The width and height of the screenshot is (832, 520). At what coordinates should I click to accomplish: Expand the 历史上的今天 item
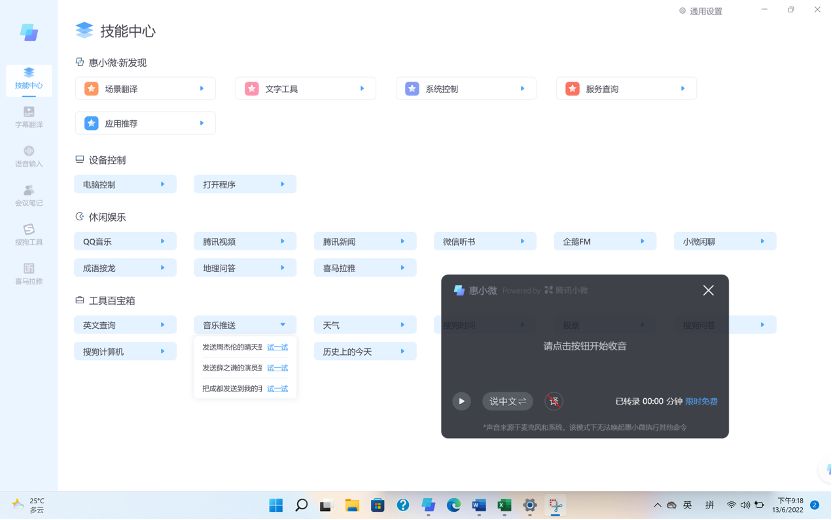tap(365, 351)
